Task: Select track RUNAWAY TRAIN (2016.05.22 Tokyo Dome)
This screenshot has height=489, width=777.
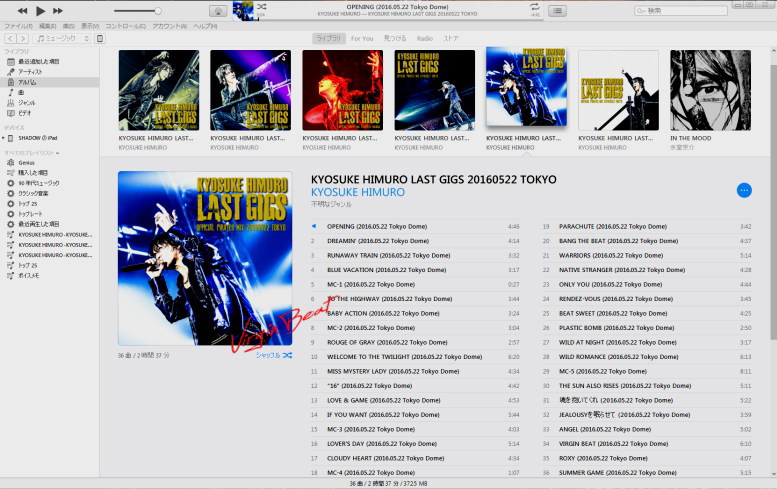Action: (415, 256)
